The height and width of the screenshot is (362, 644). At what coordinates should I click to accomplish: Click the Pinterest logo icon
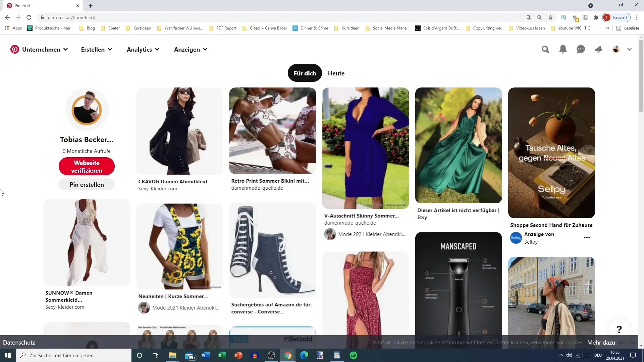pyautogui.click(x=14, y=49)
